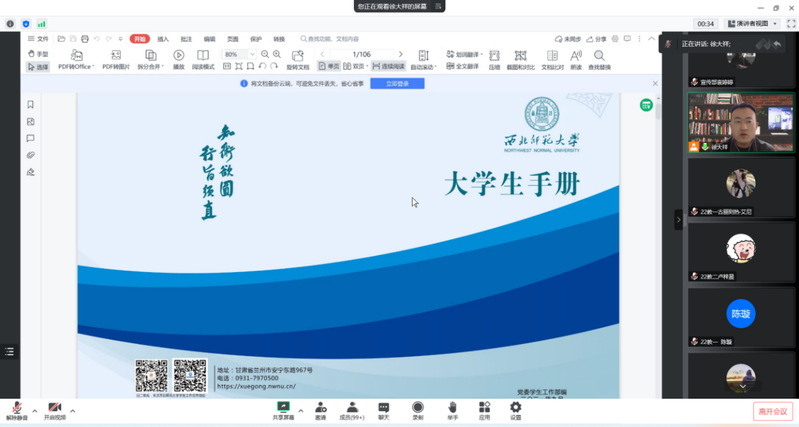
Task: Click the 共享屏幕 share screen button
Action: pos(283,411)
